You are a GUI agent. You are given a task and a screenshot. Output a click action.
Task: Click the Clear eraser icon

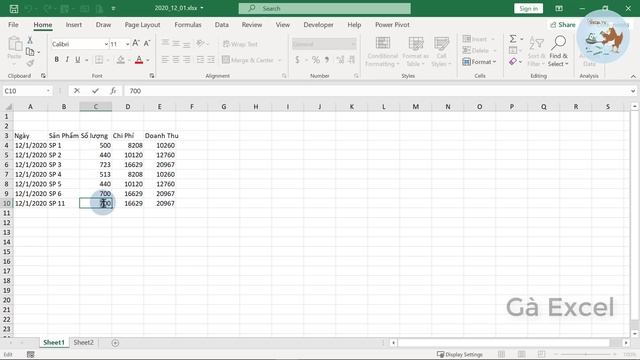tap(513, 62)
